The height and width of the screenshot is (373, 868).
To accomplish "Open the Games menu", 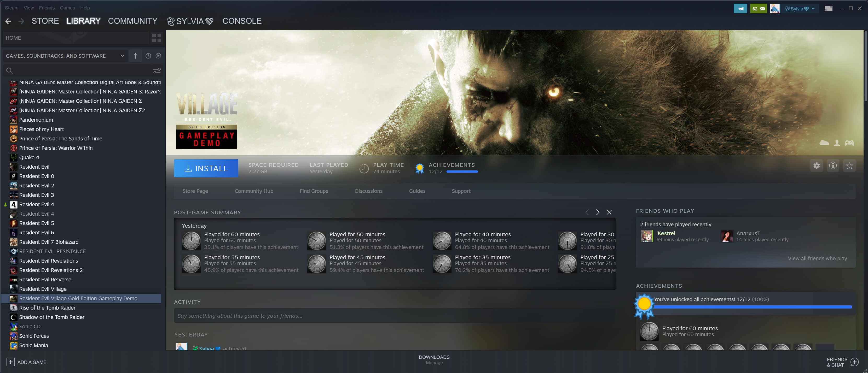I will [x=67, y=8].
